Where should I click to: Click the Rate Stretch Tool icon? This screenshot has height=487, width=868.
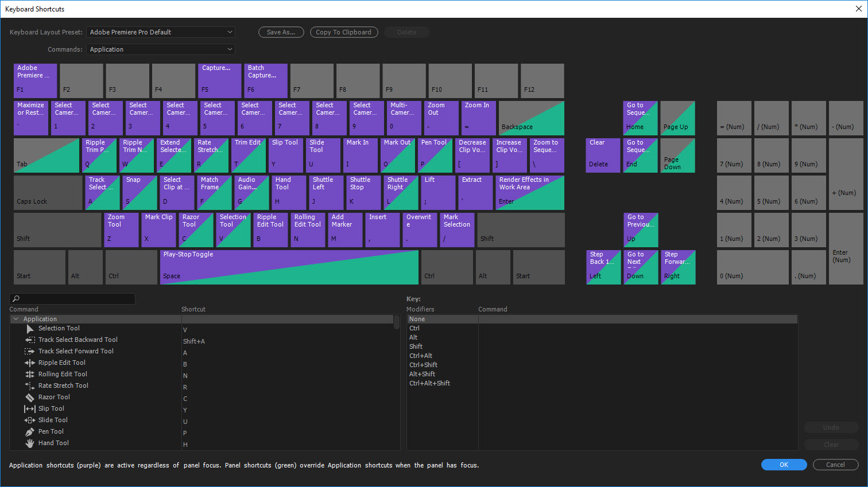30,386
